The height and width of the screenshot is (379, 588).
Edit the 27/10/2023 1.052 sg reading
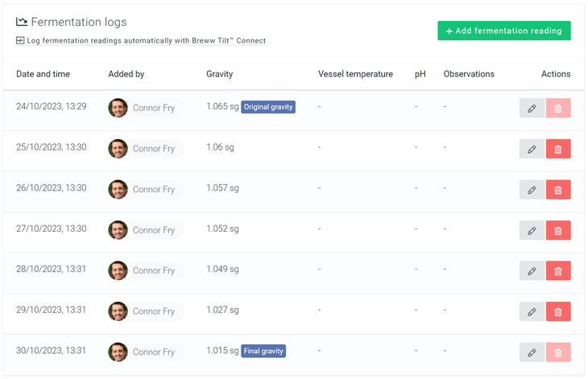(532, 230)
